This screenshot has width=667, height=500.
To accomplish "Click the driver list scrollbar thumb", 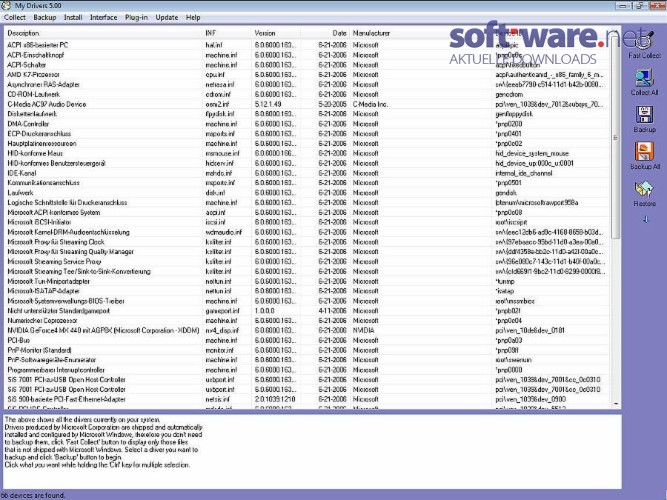I will [615, 136].
